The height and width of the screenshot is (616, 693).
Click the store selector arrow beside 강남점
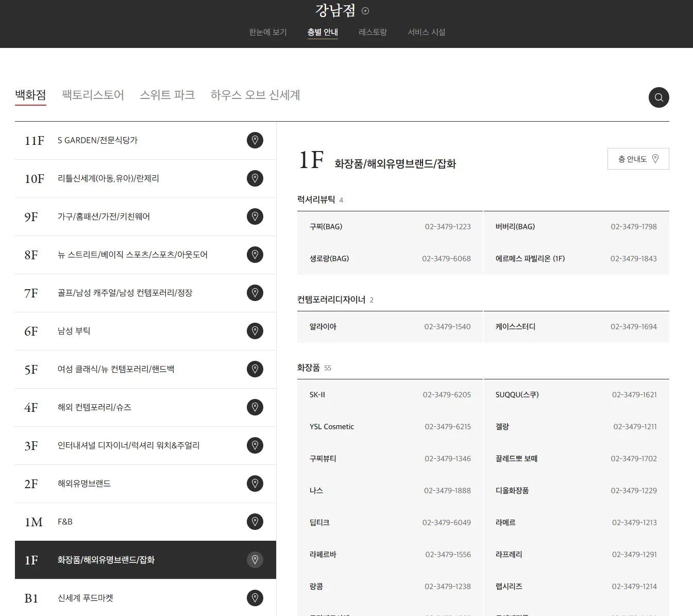tap(365, 11)
